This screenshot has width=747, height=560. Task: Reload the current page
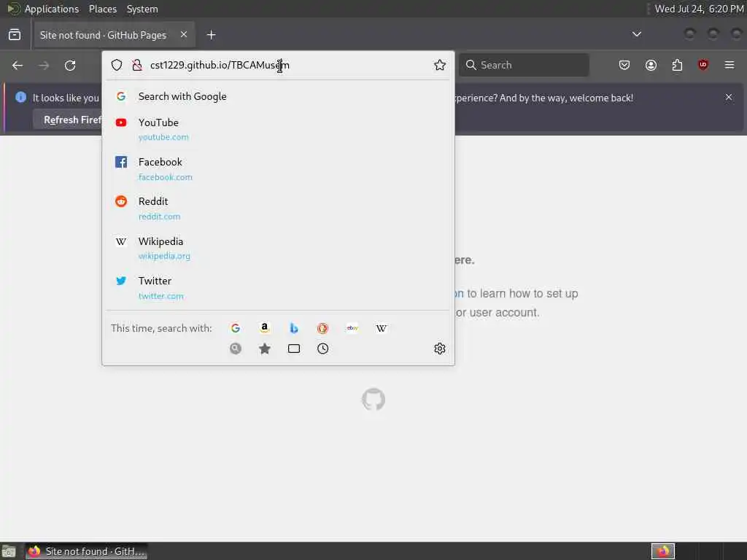(x=70, y=65)
